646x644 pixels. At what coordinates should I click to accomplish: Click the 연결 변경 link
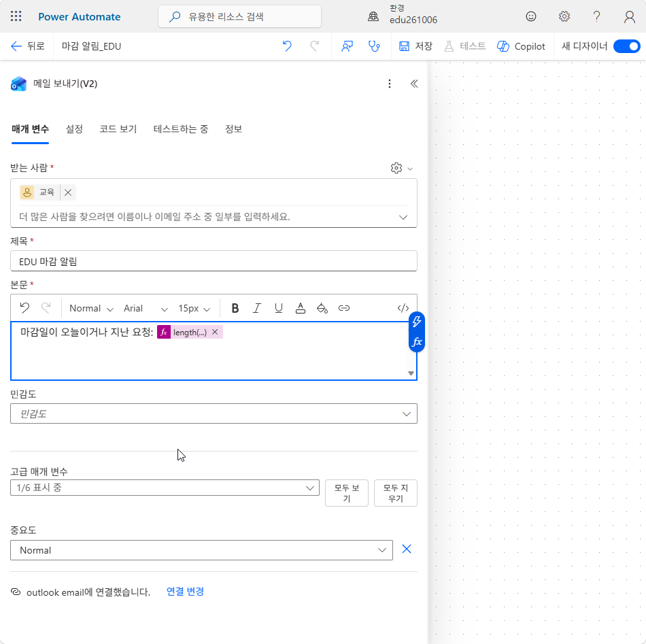pos(185,592)
